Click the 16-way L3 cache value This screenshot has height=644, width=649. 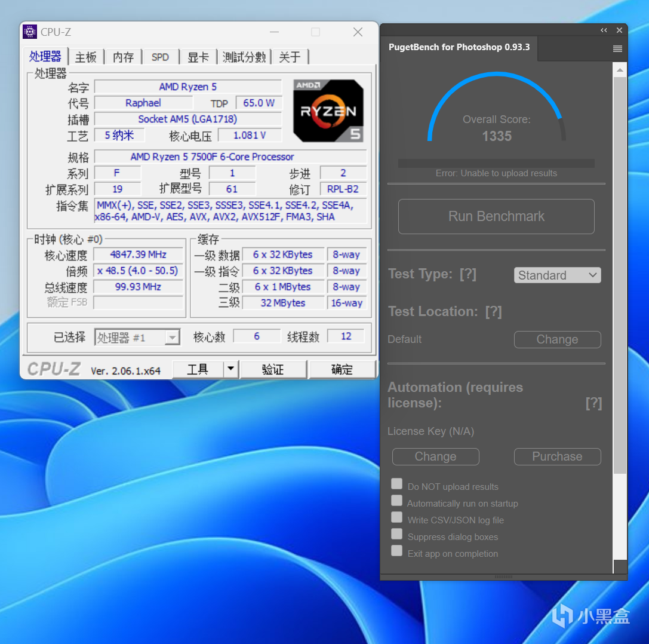tap(347, 303)
